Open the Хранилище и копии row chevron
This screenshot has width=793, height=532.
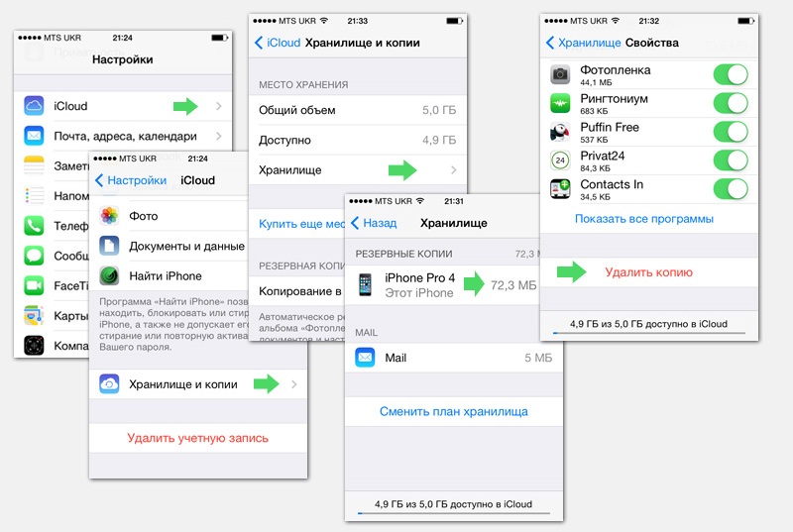click(x=293, y=384)
